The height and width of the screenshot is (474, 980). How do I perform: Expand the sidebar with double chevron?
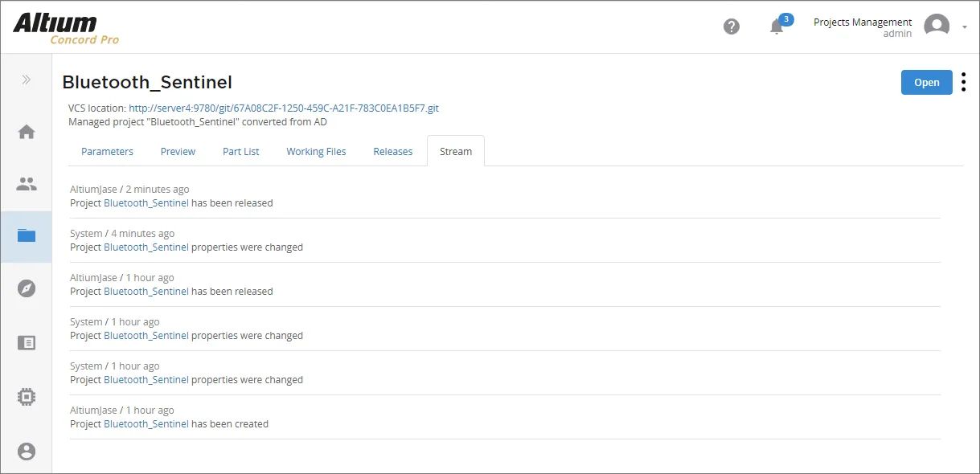tap(27, 80)
